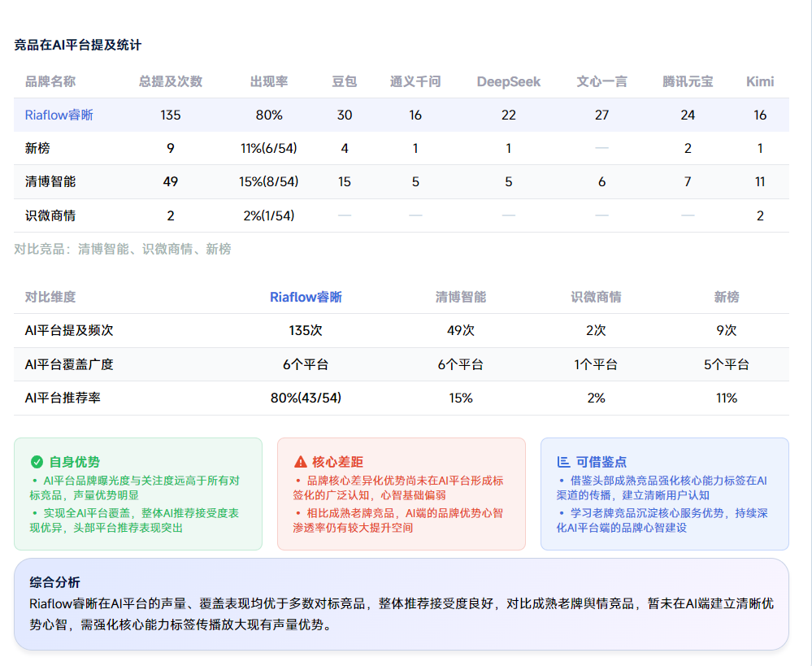Viewport: 812px width, 666px height.
Task: Click the 竞品在AI平台提及统计 section title
Action: coord(78,45)
